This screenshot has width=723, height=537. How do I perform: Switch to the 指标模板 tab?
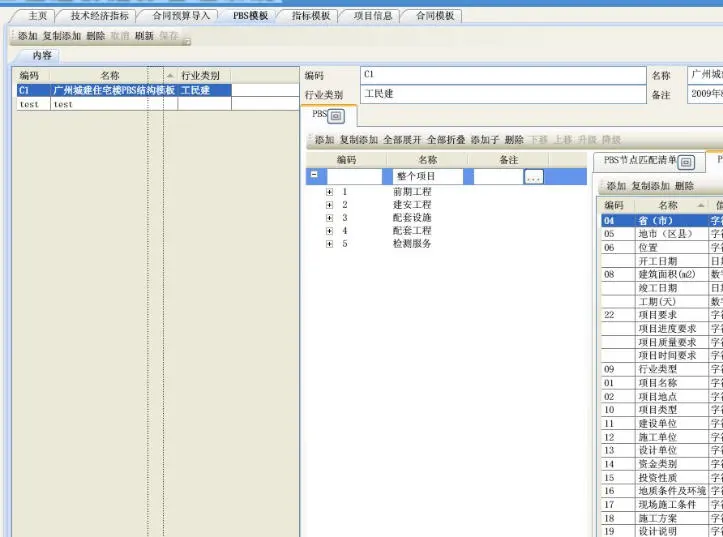[310, 16]
